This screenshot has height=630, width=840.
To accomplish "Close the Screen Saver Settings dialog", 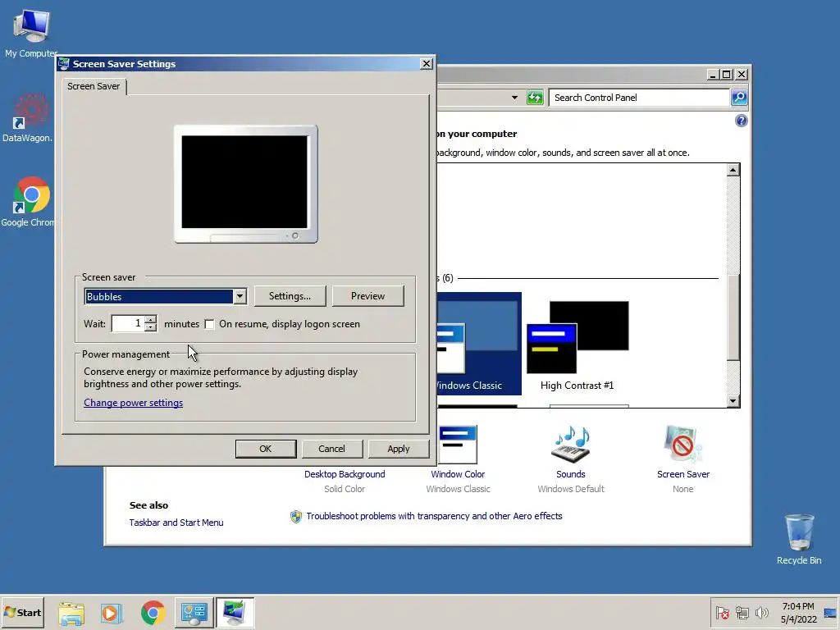I will pyautogui.click(x=427, y=64).
